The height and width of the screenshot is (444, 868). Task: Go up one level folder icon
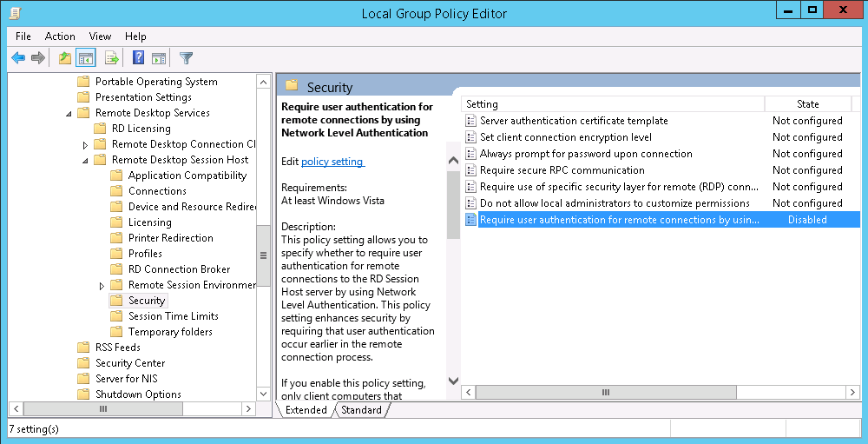pos(65,57)
